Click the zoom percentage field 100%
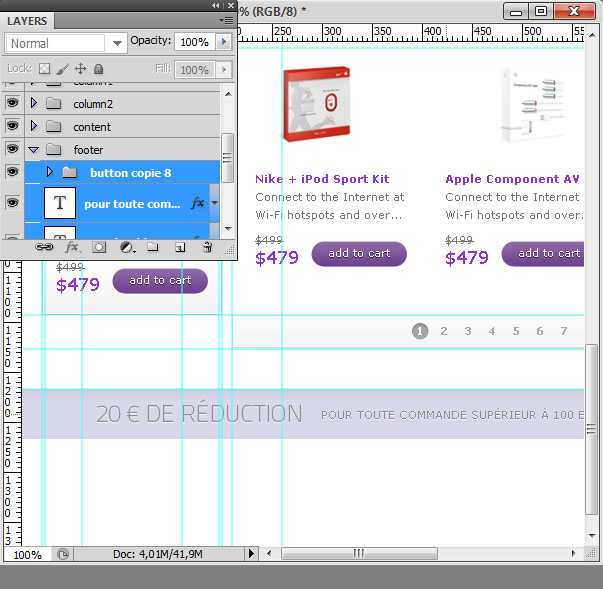This screenshot has width=603, height=589. pos(27,555)
